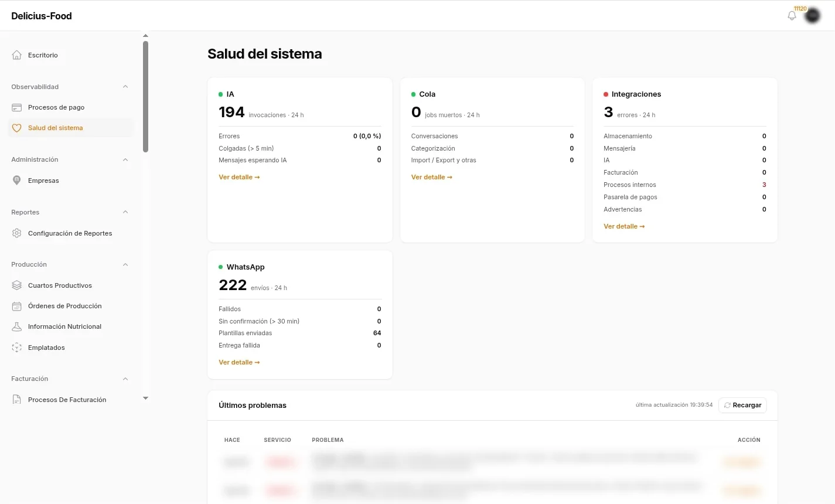835x504 pixels.
Task: Click the sidebar scrollbar thumb
Action: 145,97
